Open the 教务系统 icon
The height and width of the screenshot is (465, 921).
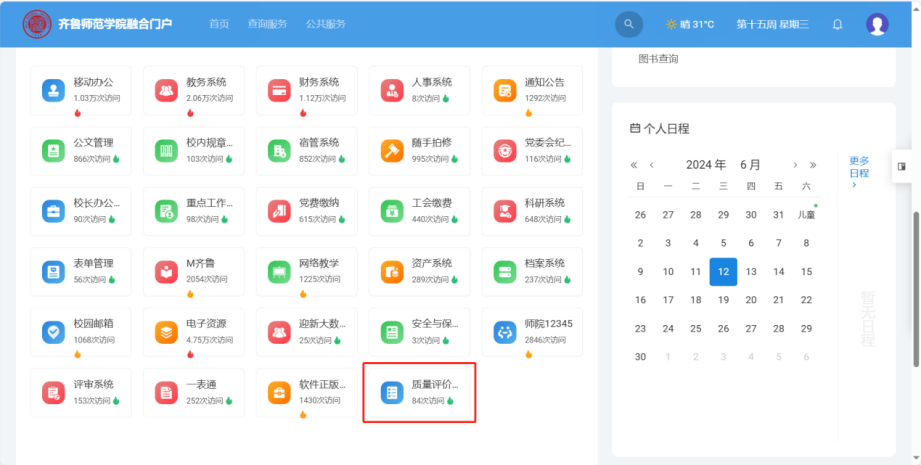point(166,91)
